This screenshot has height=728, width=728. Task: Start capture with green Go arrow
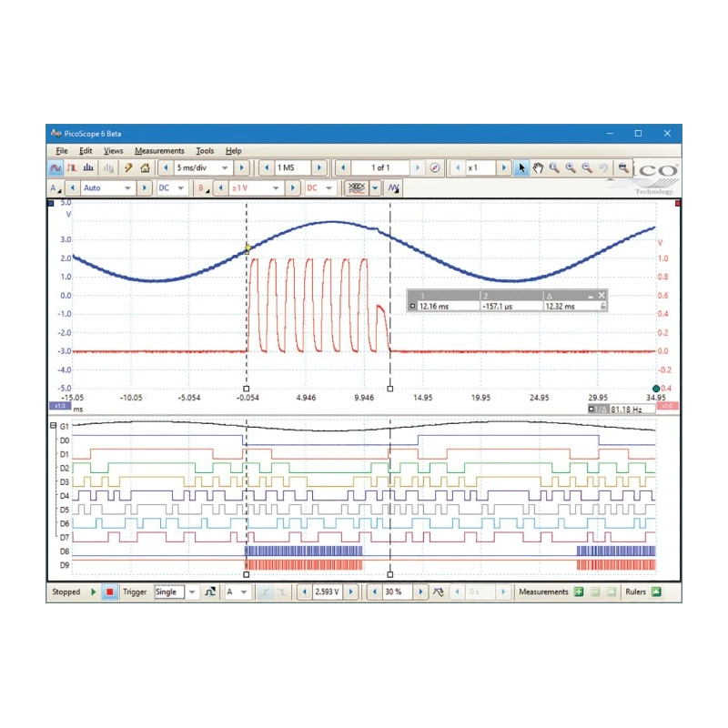[94, 592]
